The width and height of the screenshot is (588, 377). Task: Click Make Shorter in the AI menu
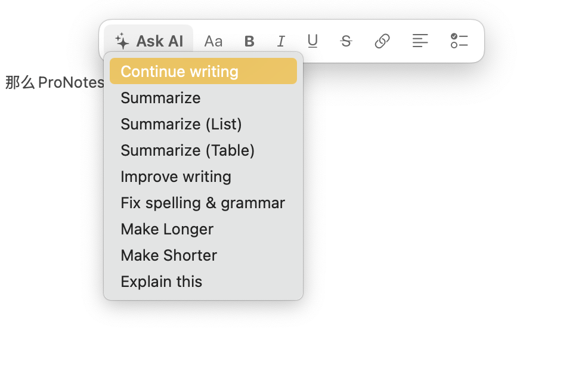(x=169, y=255)
